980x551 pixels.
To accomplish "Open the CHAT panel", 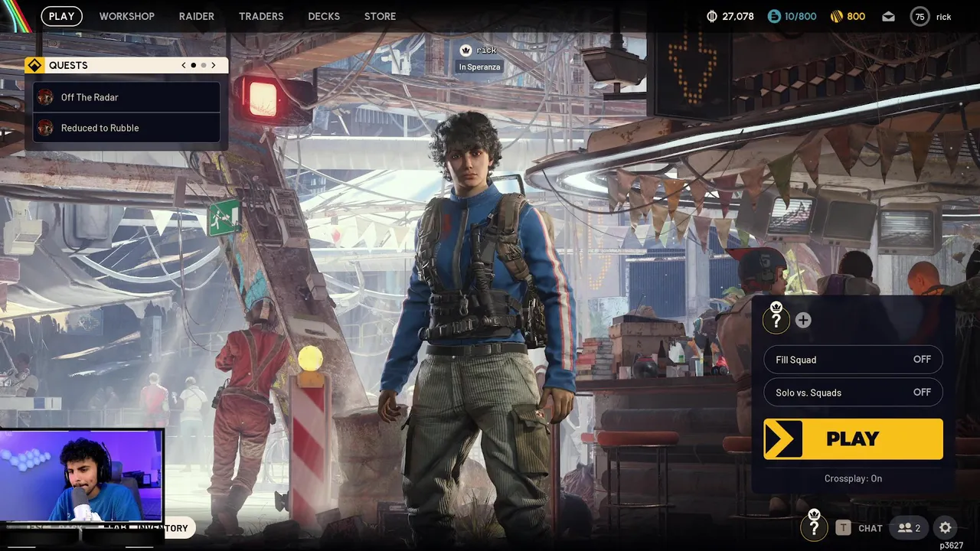I will click(871, 528).
